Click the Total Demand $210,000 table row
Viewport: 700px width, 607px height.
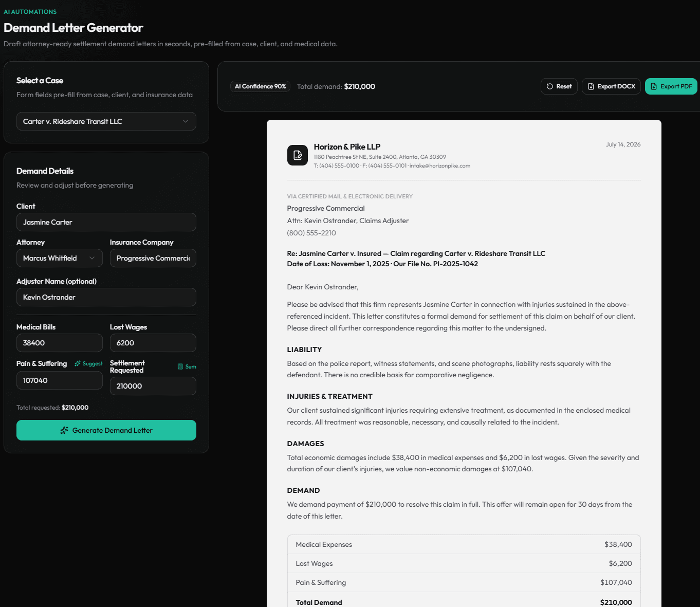464,600
